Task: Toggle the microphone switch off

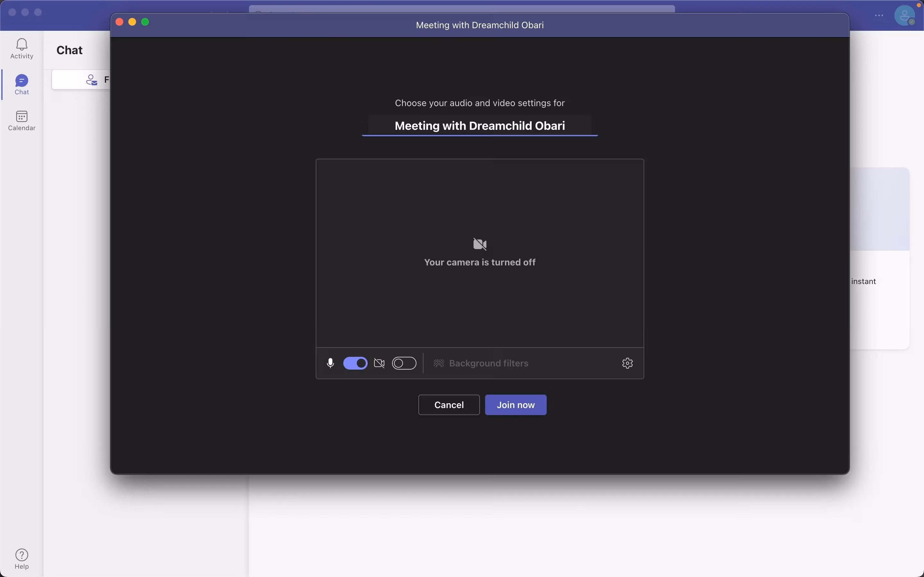Action: tap(355, 363)
